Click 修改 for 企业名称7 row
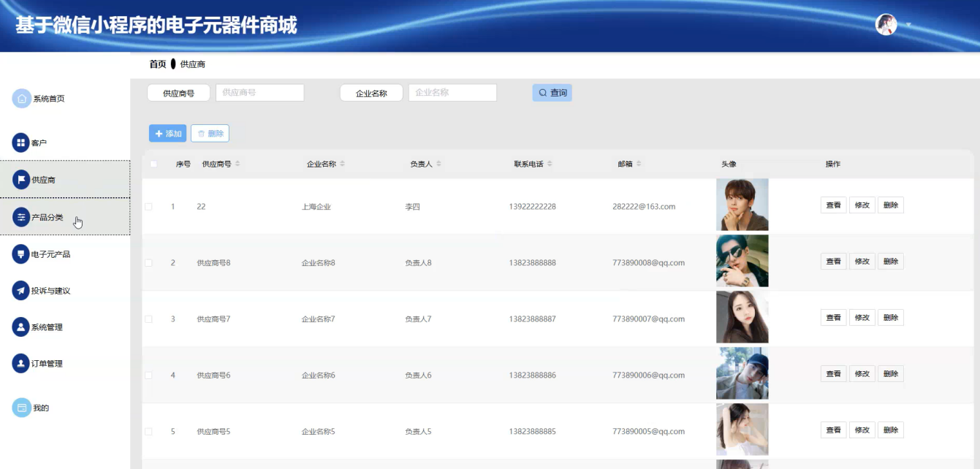980x469 pixels. click(x=862, y=318)
